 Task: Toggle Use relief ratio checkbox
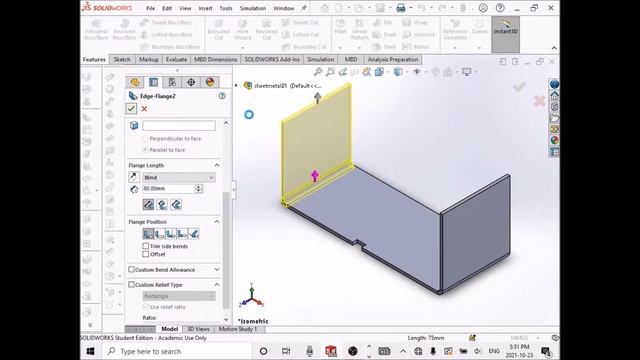coord(146,307)
